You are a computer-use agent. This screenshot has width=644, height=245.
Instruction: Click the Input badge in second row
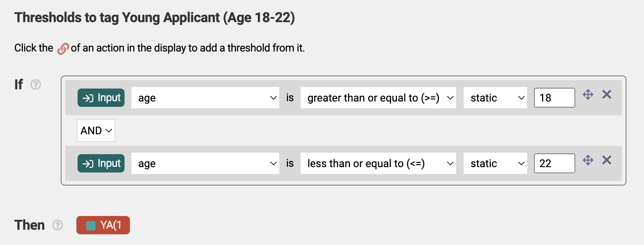coord(101,163)
